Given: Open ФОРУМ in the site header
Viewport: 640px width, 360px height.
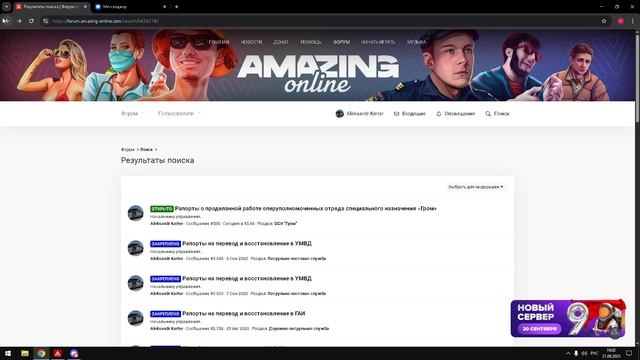Looking at the screenshot, I should [x=341, y=42].
